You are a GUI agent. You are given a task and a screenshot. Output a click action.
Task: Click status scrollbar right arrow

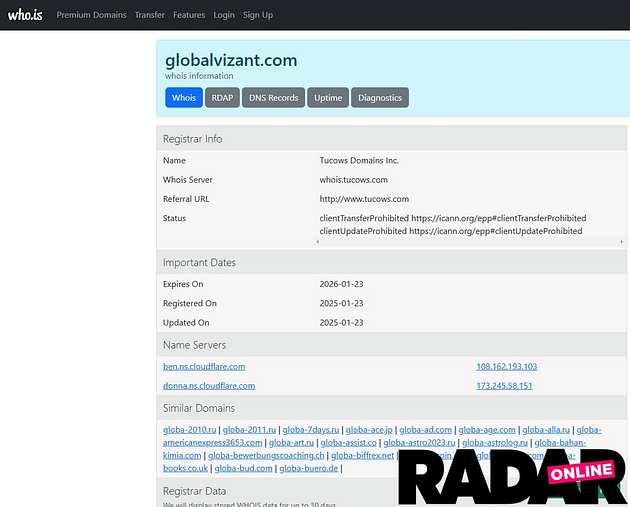click(622, 241)
